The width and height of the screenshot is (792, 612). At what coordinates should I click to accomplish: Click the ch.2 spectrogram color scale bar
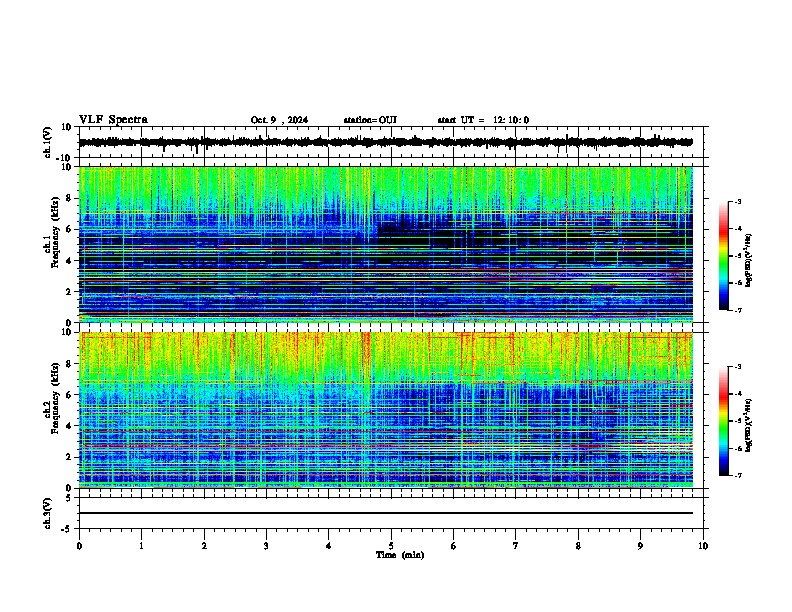coord(724,421)
